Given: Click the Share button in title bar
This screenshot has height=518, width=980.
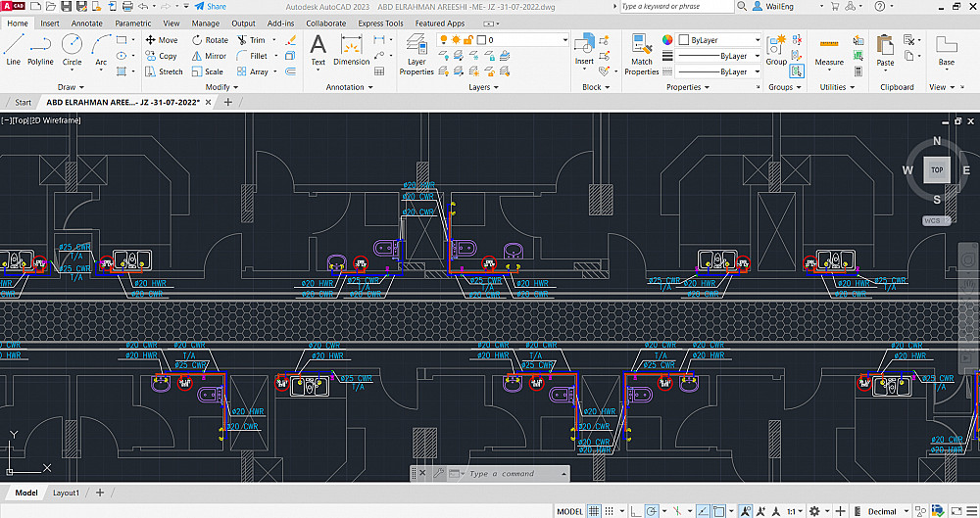Looking at the screenshot, I should tap(211, 6).
